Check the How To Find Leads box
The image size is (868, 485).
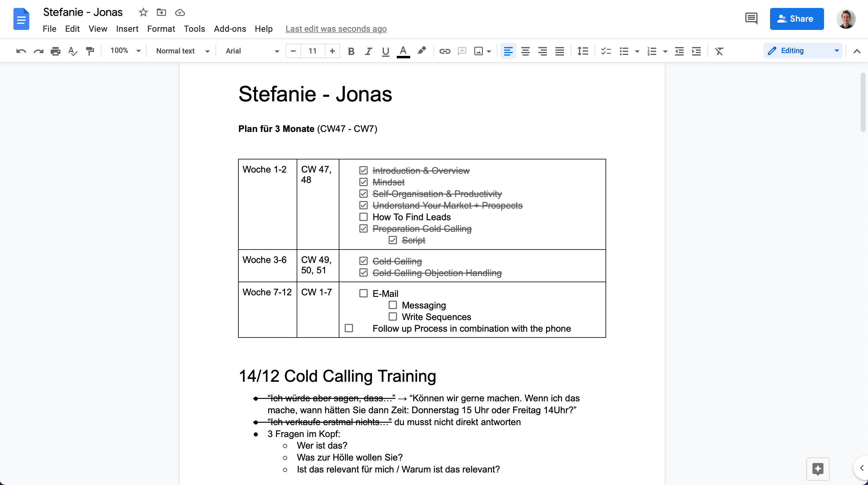pos(363,217)
